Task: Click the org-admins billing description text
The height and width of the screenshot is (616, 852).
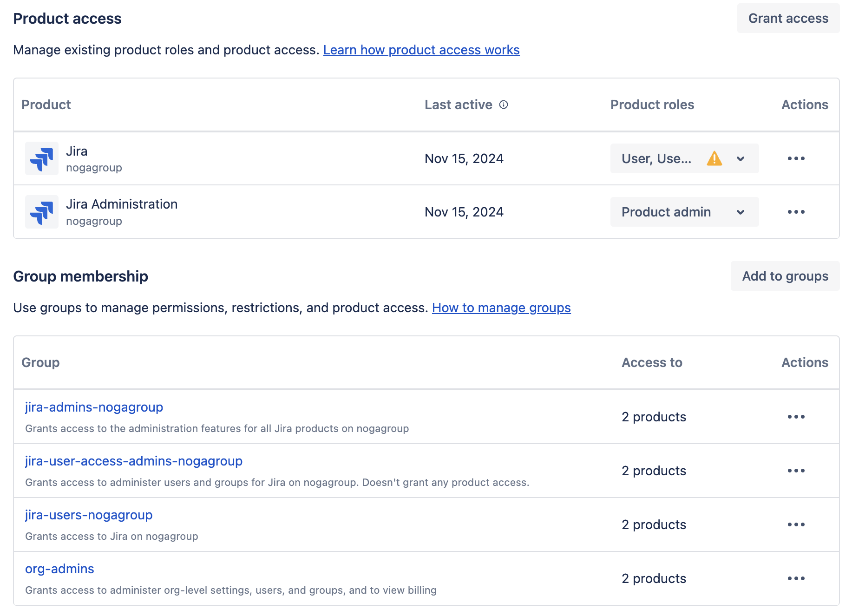Action: click(x=231, y=590)
